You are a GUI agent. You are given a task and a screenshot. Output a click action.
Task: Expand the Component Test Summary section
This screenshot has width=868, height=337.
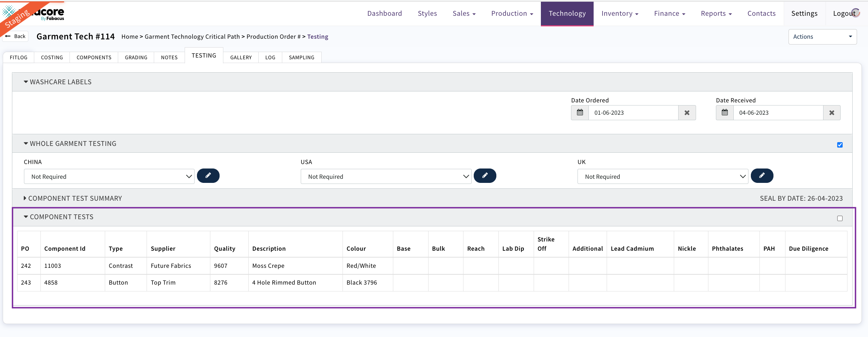pos(75,198)
